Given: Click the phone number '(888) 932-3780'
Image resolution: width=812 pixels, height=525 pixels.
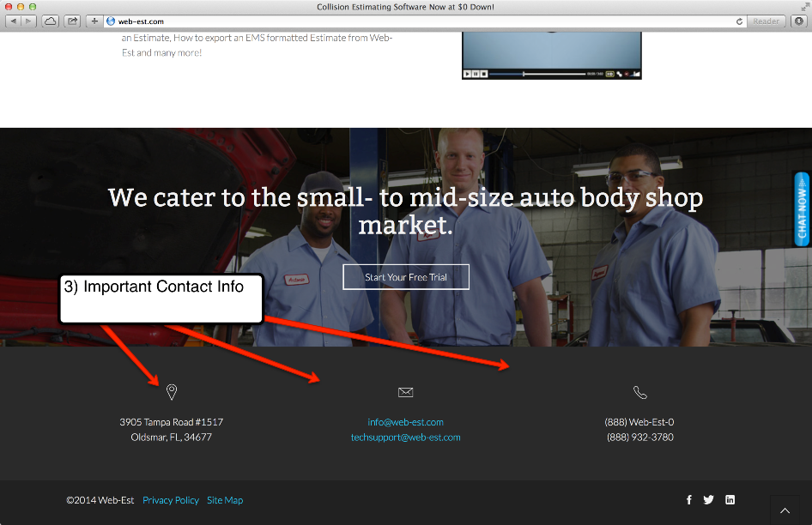Looking at the screenshot, I should point(640,437).
